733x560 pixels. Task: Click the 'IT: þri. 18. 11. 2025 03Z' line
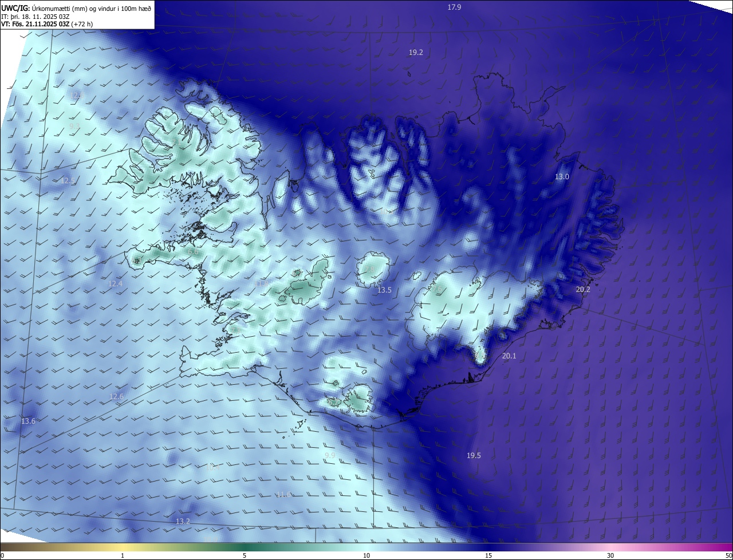pyautogui.click(x=35, y=16)
